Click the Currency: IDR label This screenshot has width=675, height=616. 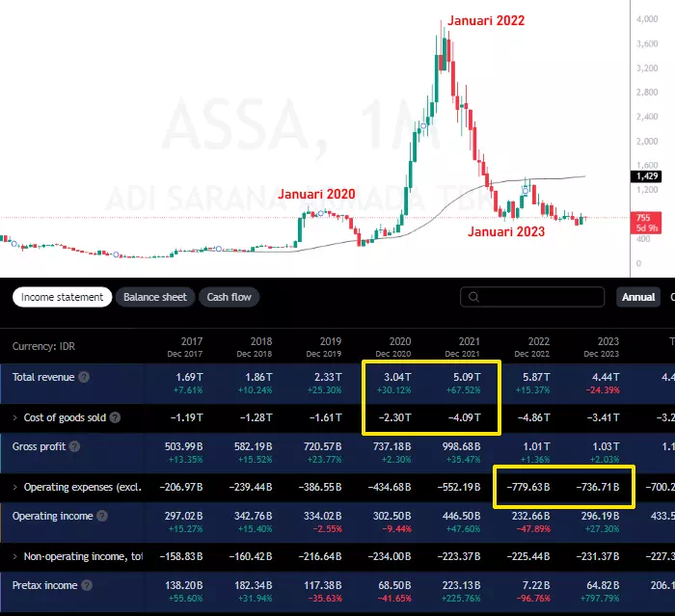click(x=43, y=346)
